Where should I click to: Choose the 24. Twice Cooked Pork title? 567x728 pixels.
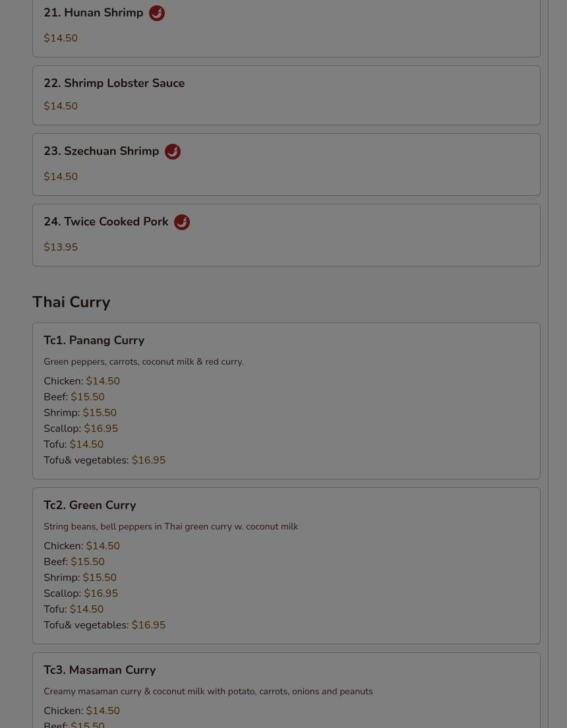(106, 222)
